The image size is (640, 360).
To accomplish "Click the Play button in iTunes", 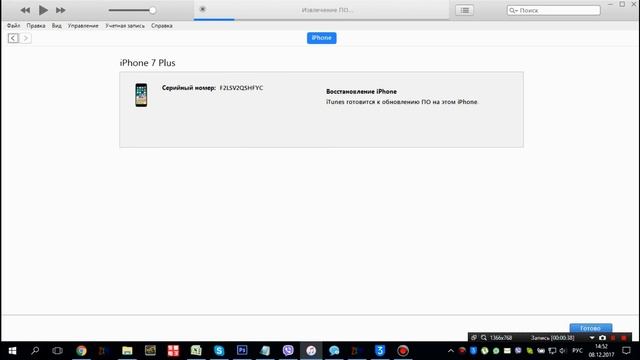I will [43, 10].
